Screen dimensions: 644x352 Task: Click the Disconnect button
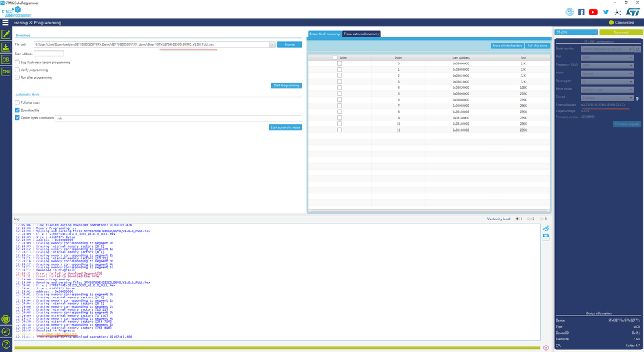621,32
